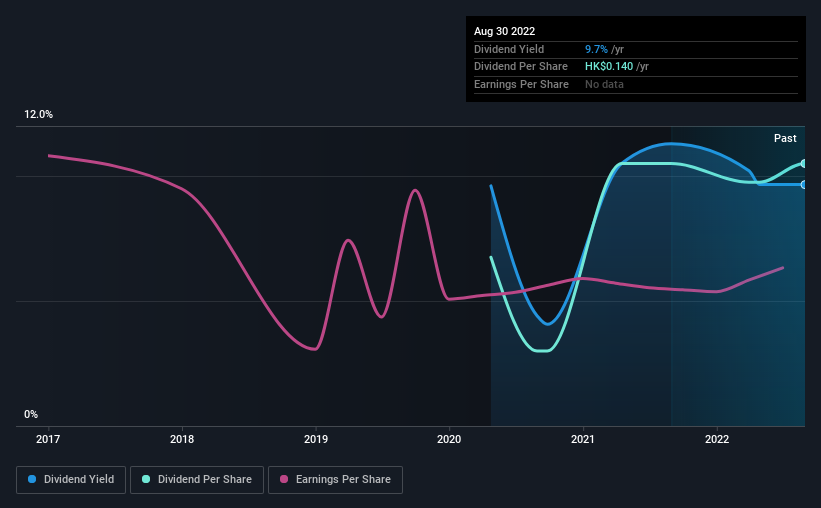821x508 pixels.
Task: Select the 2019 x-axis label
Action: point(316,439)
